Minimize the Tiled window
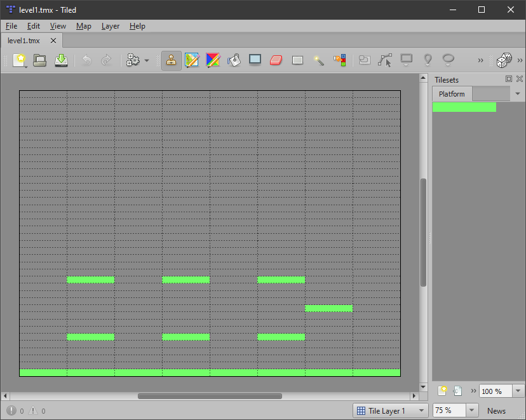 pos(453,10)
